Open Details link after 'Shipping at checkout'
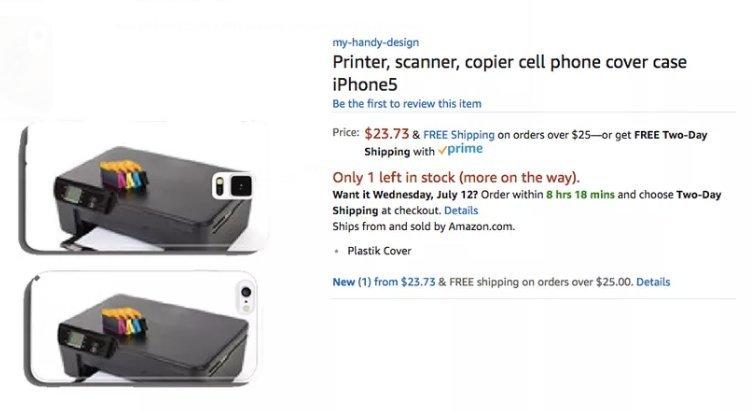 click(461, 211)
